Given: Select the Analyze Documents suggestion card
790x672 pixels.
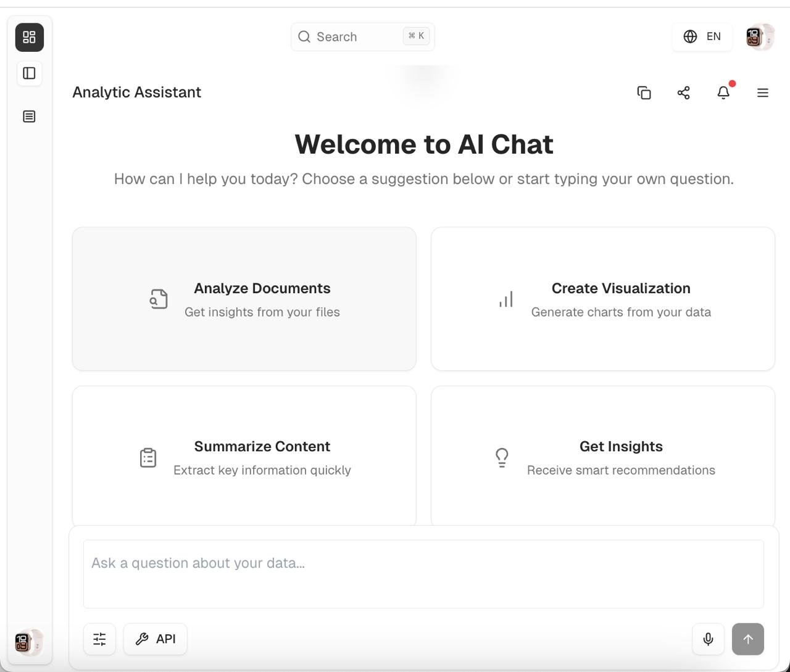Looking at the screenshot, I should [x=244, y=299].
